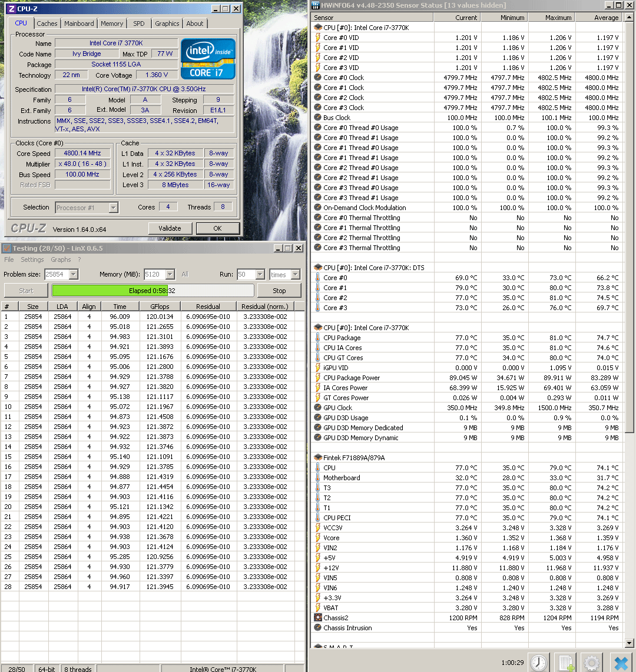Open the times unit dropdown
The width and height of the screenshot is (636, 672).
[x=296, y=274]
